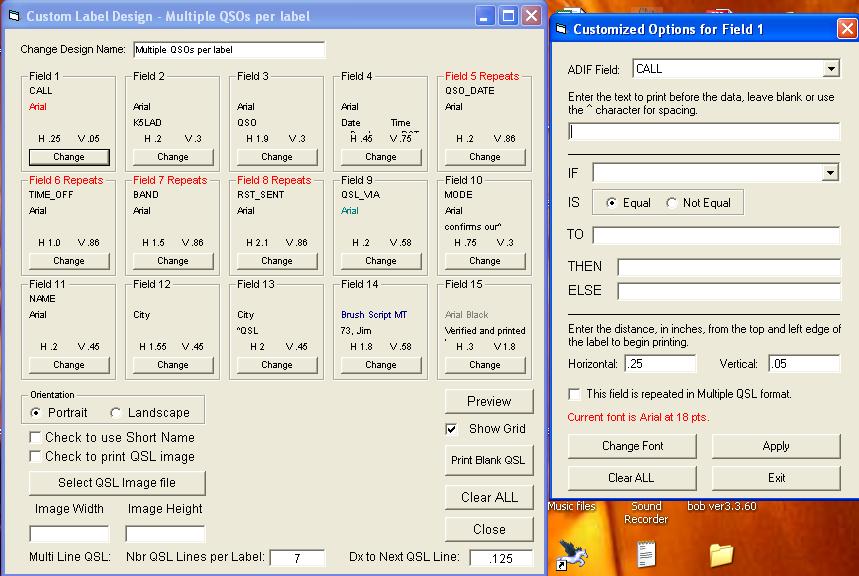Click Change for Field 8 Repeats
The width and height of the screenshot is (859, 576).
pyautogui.click(x=277, y=261)
